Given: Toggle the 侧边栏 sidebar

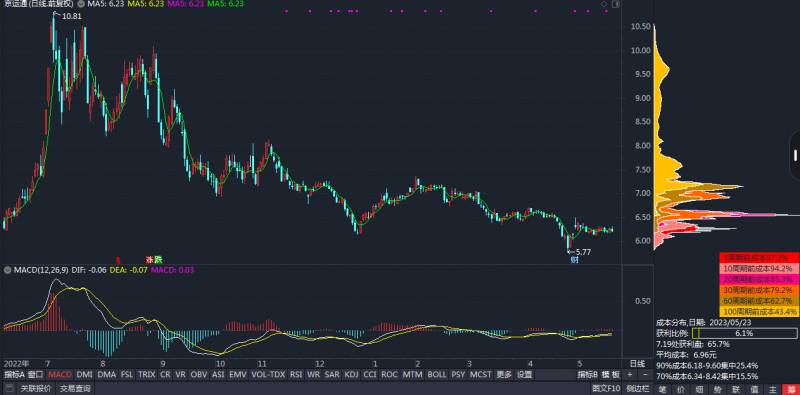Looking at the screenshot, I should coord(637,389).
